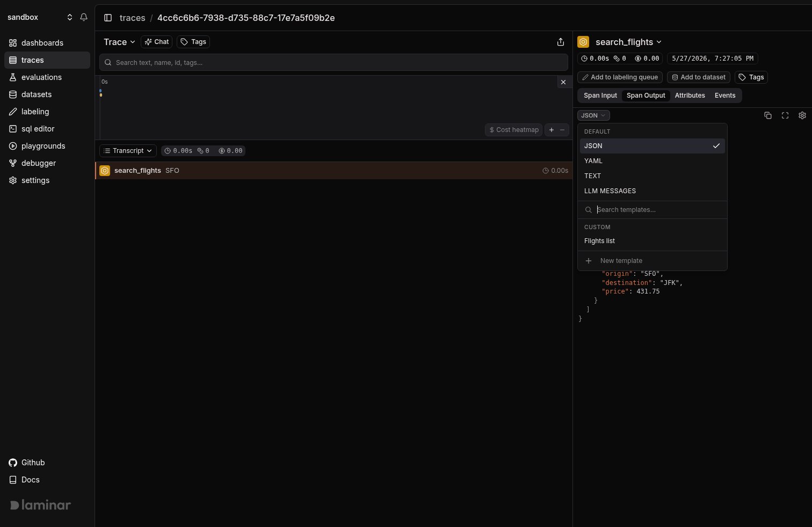The width and height of the screenshot is (812, 527).
Task: Click the trace ID in breadcrumb
Action: coord(246,18)
